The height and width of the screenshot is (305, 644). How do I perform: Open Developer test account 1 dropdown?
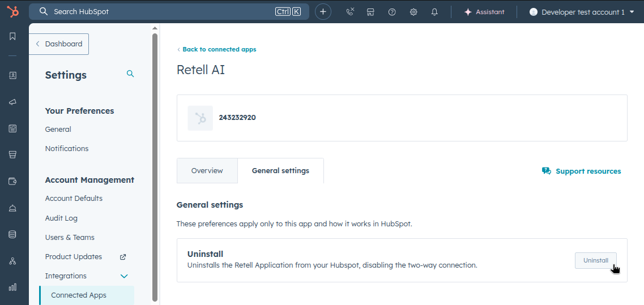pos(582,12)
